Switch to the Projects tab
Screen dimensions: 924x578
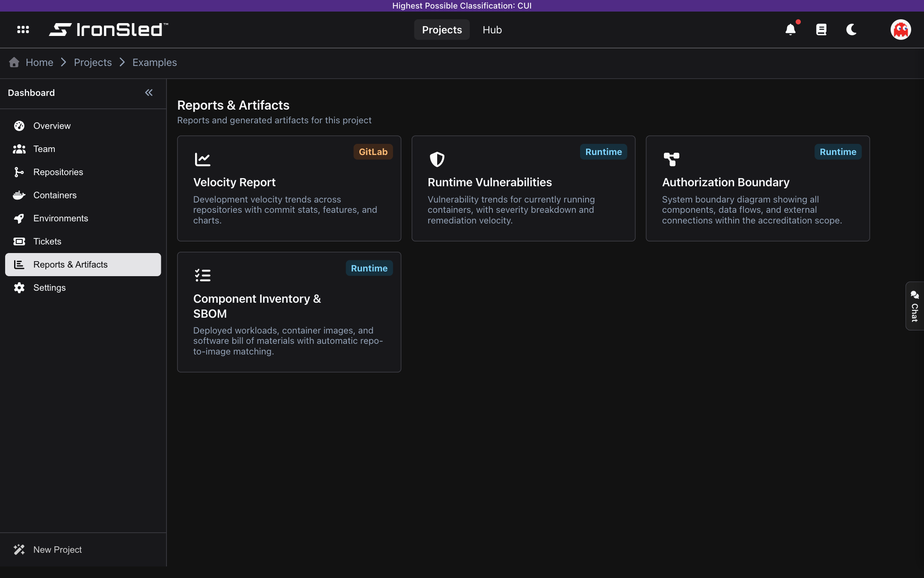[442, 30]
